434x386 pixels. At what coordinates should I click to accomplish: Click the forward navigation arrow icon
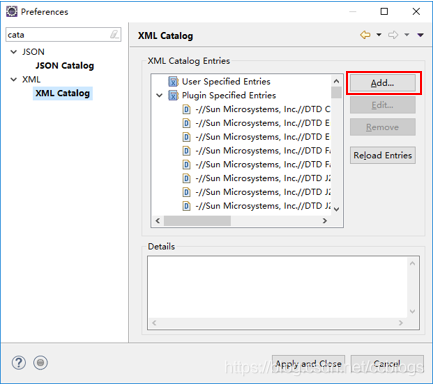click(x=393, y=35)
